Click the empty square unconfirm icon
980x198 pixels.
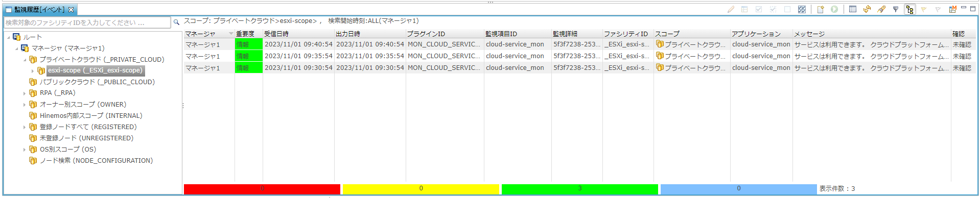point(787,9)
